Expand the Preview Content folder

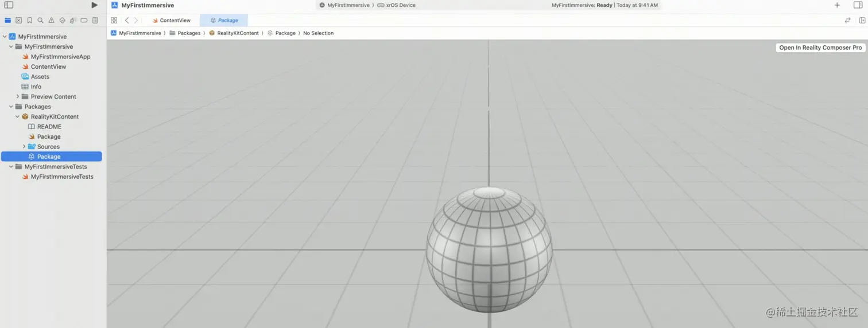click(x=18, y=96)
